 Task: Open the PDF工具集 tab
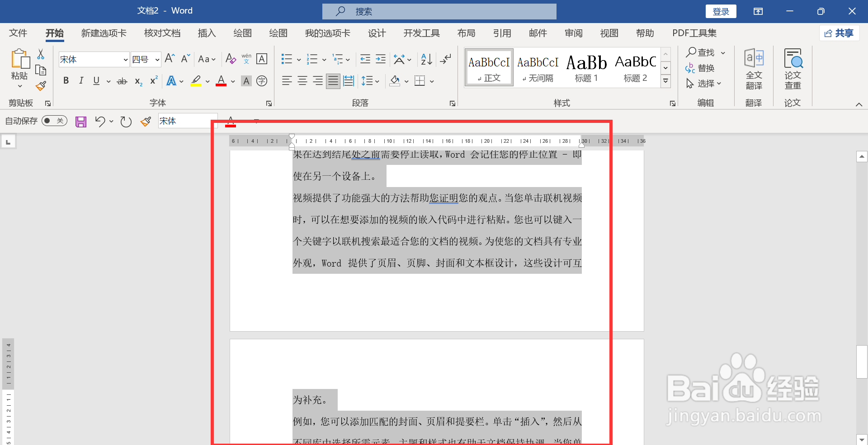point(694,33)
